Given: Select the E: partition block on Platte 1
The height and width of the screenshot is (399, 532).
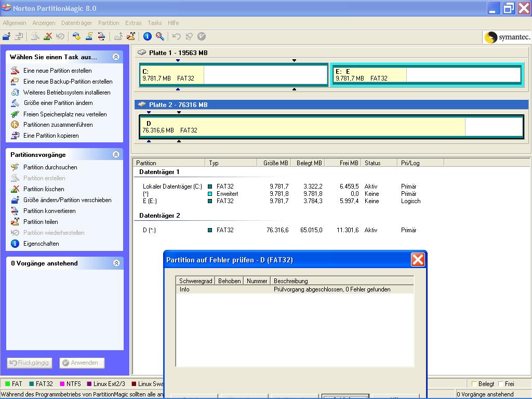Looking at the screenshot, I should pyautogui.click(x=427, y=75).
